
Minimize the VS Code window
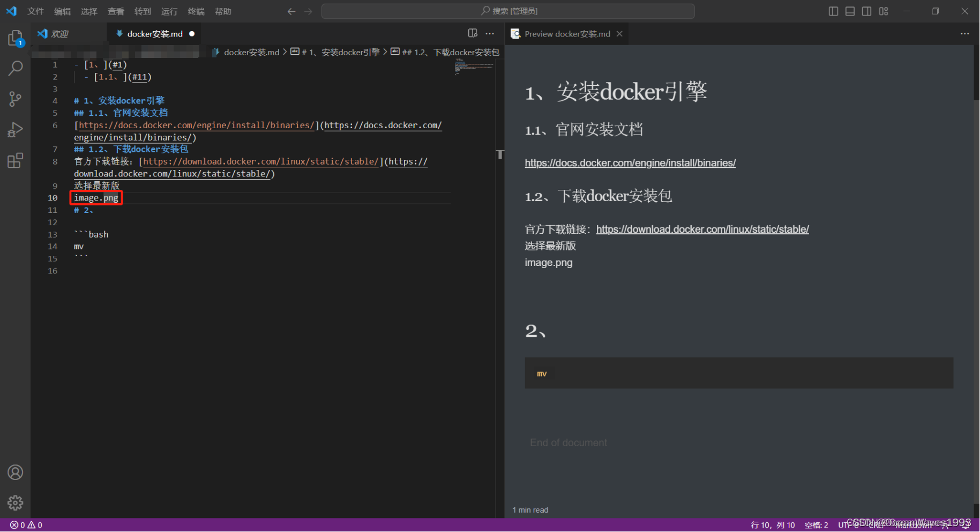point(907,11)
